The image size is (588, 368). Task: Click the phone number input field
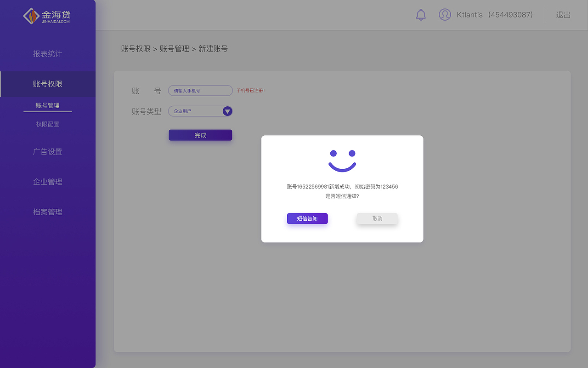tap(200, 90)
